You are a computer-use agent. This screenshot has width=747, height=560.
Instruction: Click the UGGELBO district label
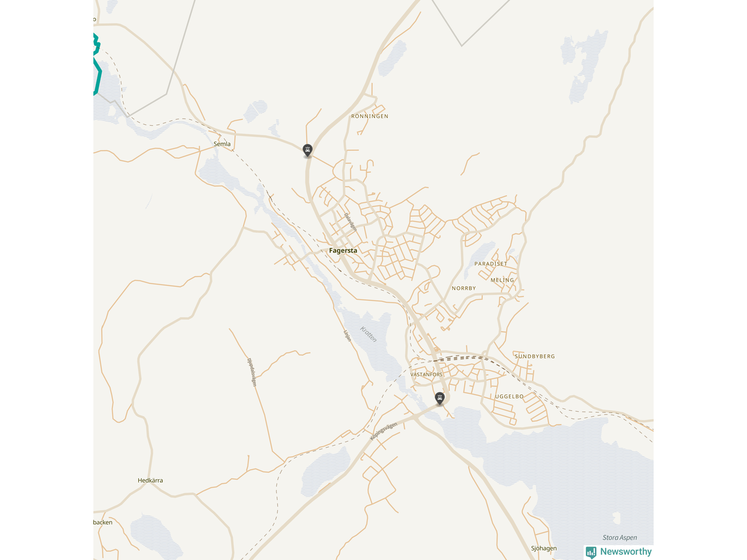[509, 397]
